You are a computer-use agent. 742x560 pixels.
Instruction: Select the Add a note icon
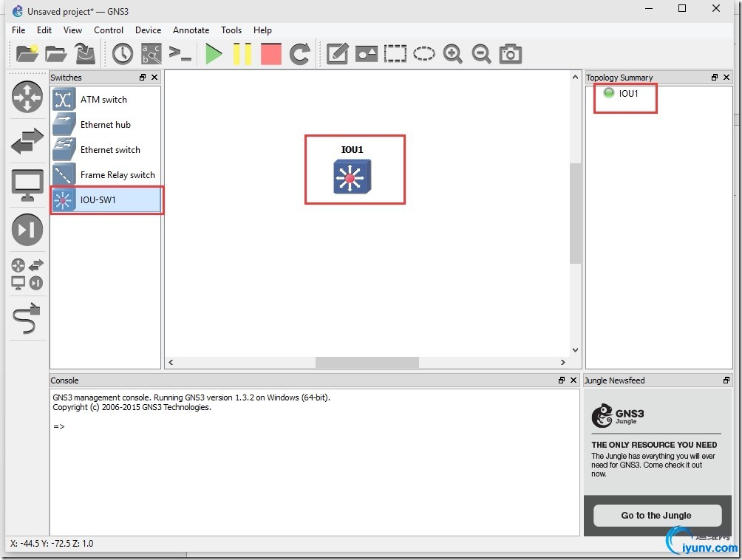point(338,53)
